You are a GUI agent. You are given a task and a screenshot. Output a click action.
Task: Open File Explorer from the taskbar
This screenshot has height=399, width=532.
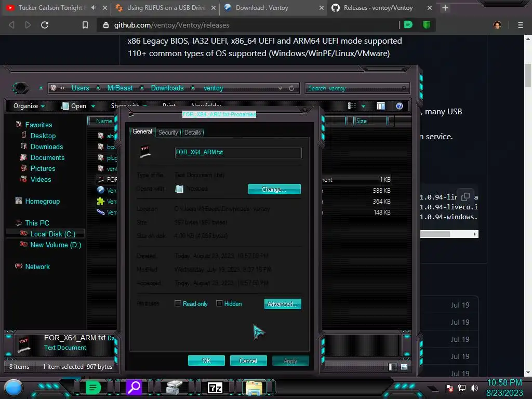pos(254,388)
